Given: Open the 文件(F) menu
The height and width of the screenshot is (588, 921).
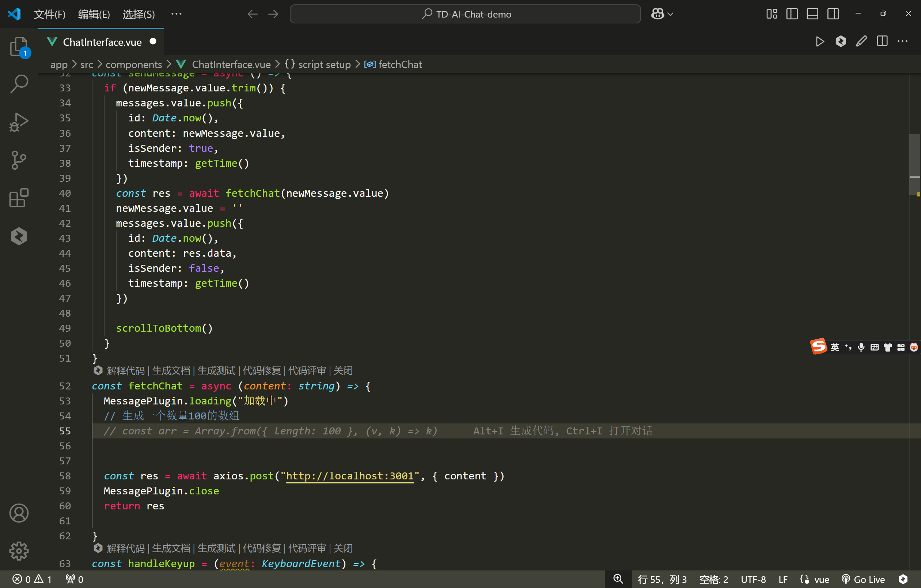Looking at the screenshot, I should pyautogui.click(x=50, y=14).
